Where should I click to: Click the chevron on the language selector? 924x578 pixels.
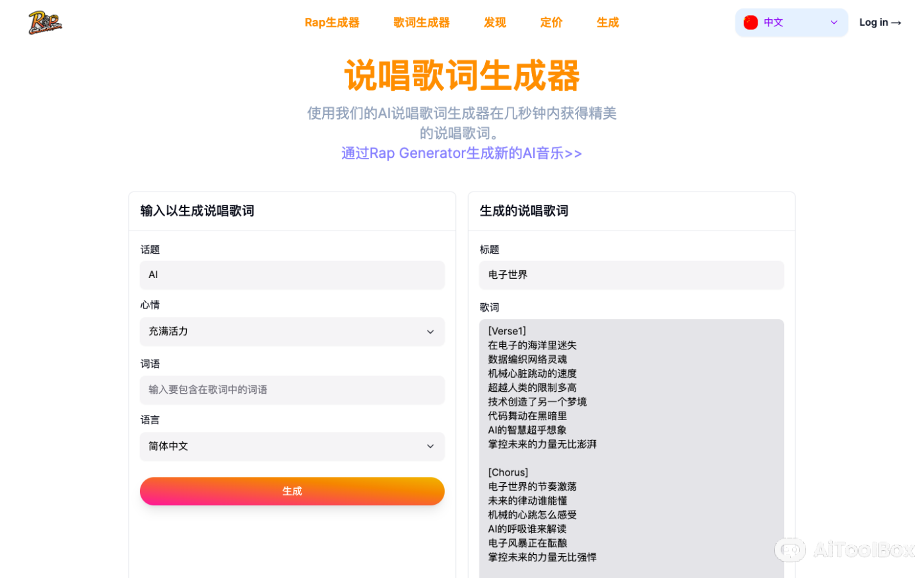tap(834, 22)
